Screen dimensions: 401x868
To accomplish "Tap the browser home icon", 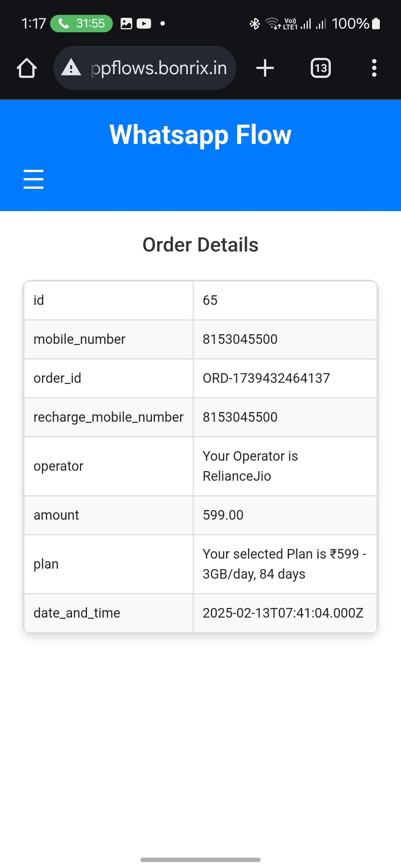I will pos(27,68).
